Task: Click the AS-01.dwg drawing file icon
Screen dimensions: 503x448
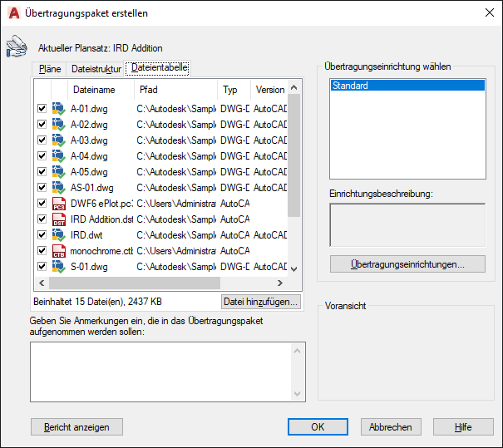Action: click(59, 188)
